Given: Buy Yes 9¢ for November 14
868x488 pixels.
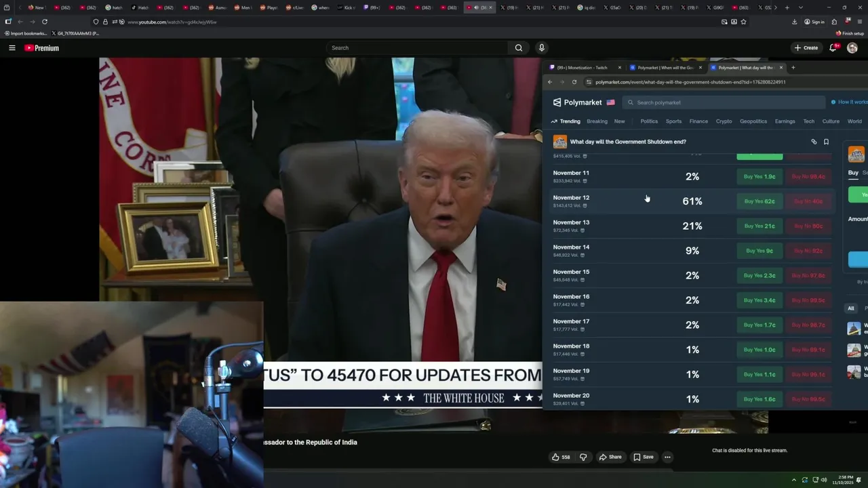Looking at the screenshot, I should click(x=759, y=251).
